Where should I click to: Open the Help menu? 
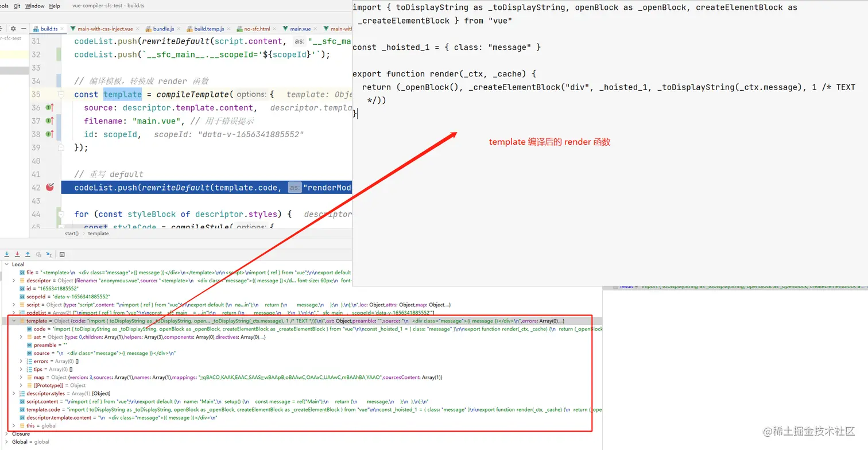tap(55, 6)
